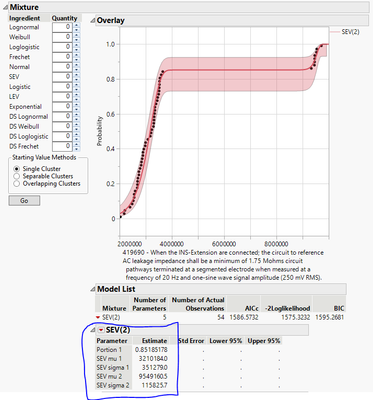Click the SEV(2) legend line swatch
373x400 pixels.
(x=335, y=32)
